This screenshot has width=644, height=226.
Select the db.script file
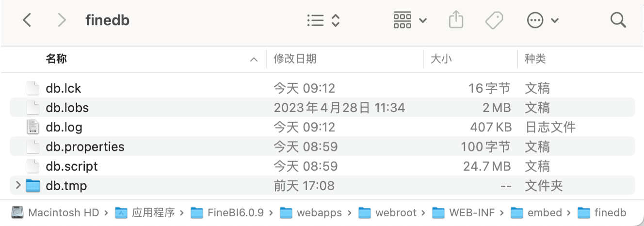tap(72, 166)
